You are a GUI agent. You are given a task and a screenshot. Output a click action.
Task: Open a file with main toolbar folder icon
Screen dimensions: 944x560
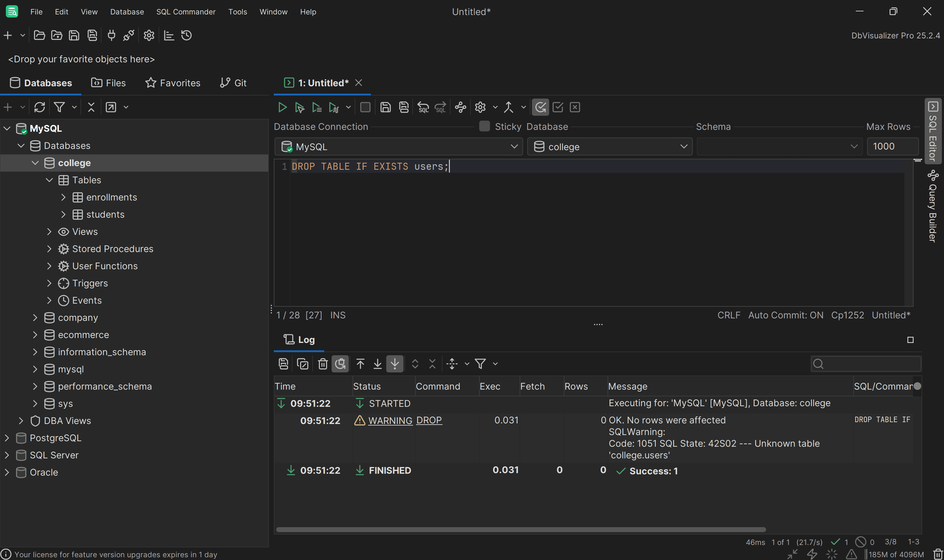(x=39, y=36)
